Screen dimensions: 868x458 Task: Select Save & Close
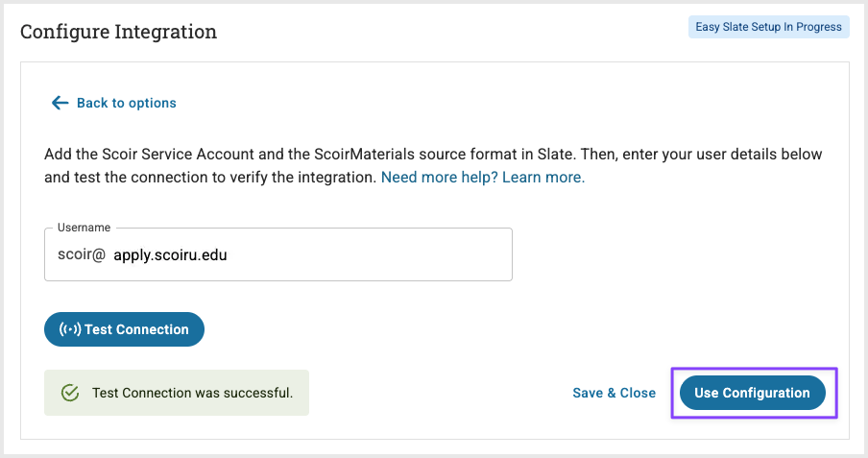click(614, 393)
